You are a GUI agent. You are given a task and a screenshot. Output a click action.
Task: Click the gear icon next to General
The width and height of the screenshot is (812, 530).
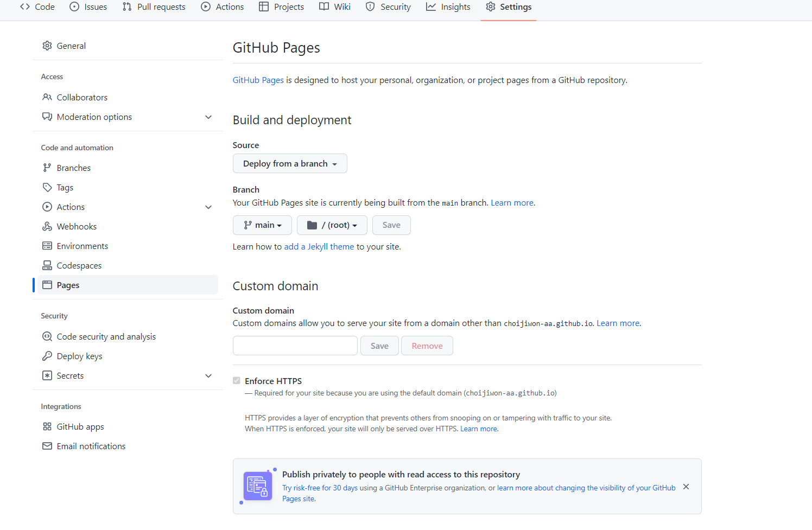click(47, 46)
